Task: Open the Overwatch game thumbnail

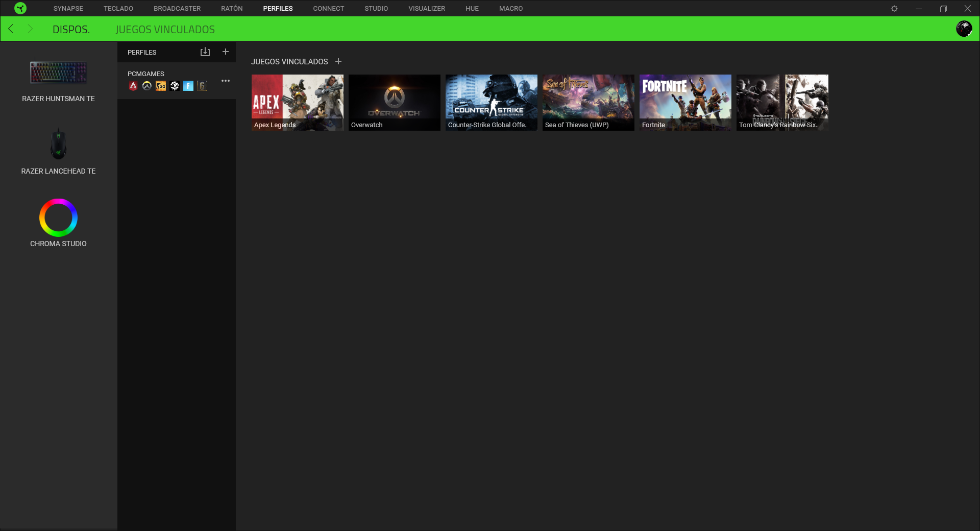Action: tap(395, 103)
